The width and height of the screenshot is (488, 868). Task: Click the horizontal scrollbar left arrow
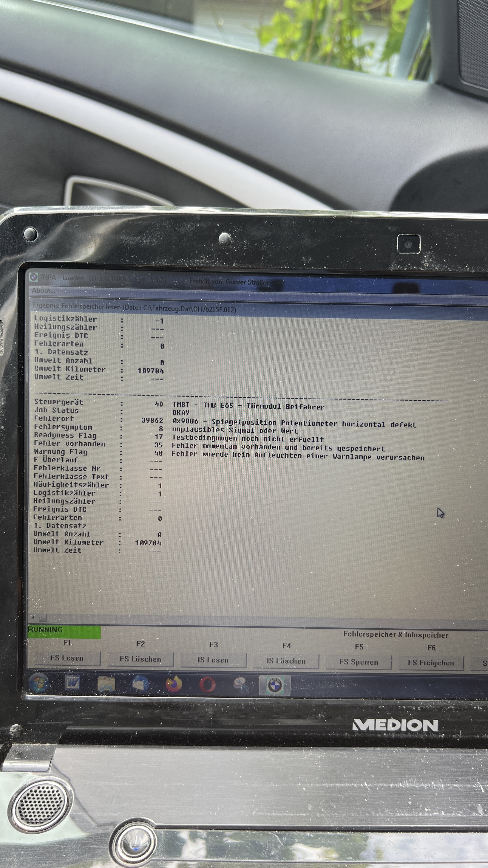(33, 617)
